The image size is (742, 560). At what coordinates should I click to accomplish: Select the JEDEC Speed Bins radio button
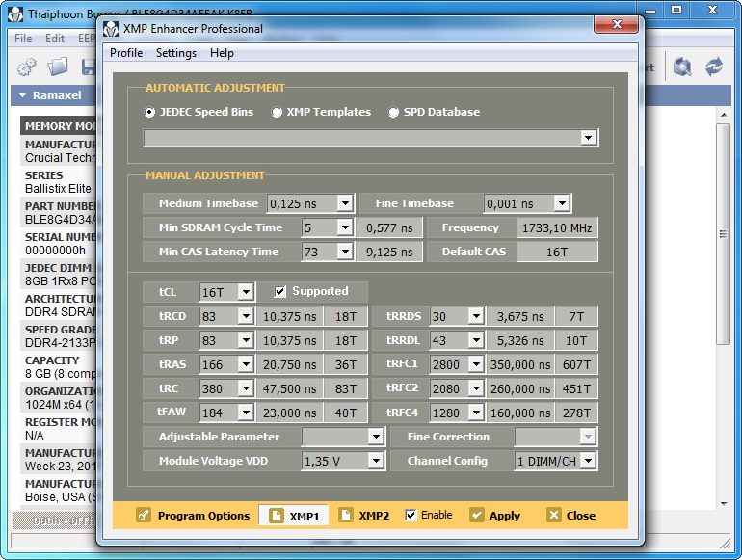tap(149, 112)
